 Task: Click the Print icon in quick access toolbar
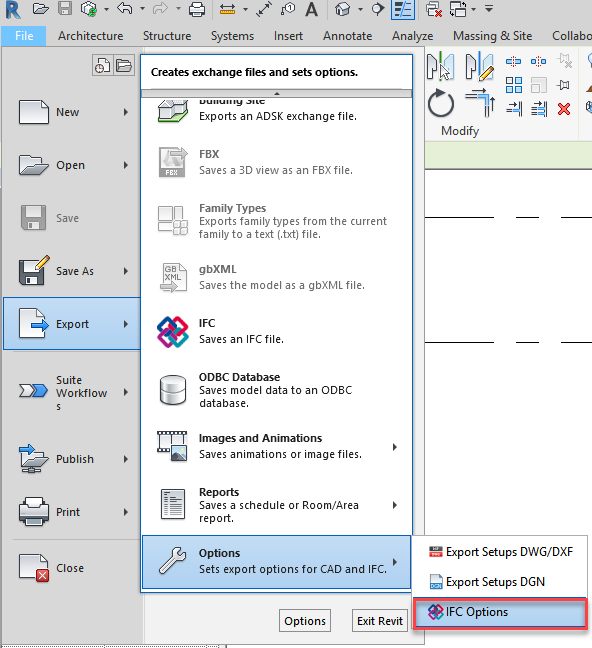point(196,9)
